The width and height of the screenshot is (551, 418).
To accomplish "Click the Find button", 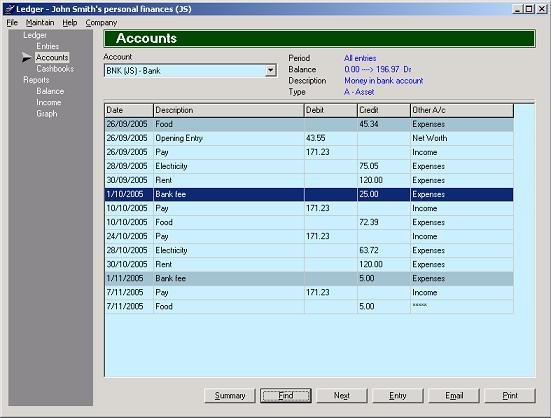I will tap(286, 396).
